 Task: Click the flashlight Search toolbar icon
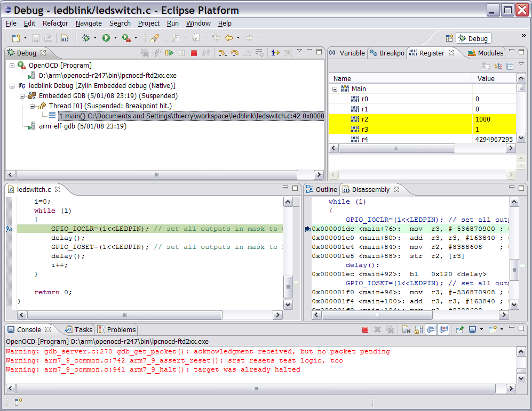[155, 38]
